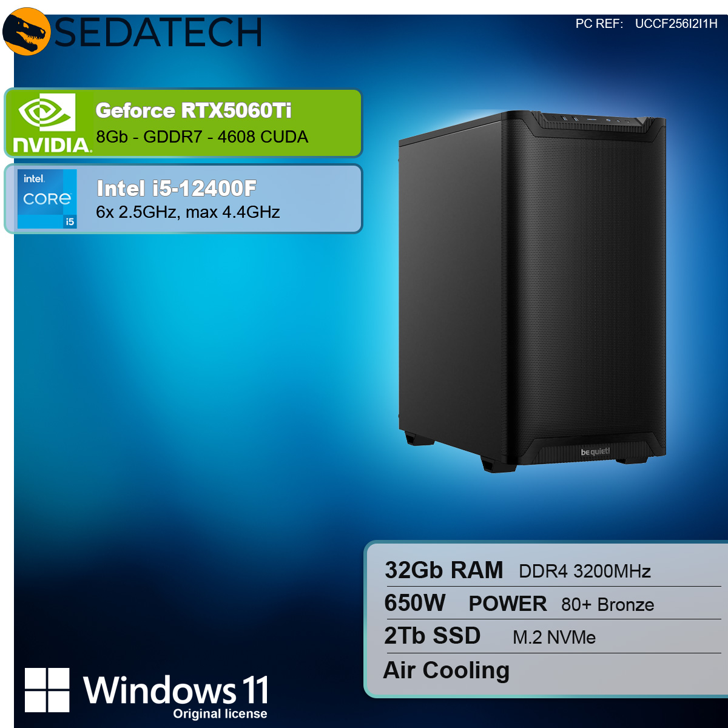Click the case top front I/O ports
Screen dimensions: 728x728
(596, 120)
